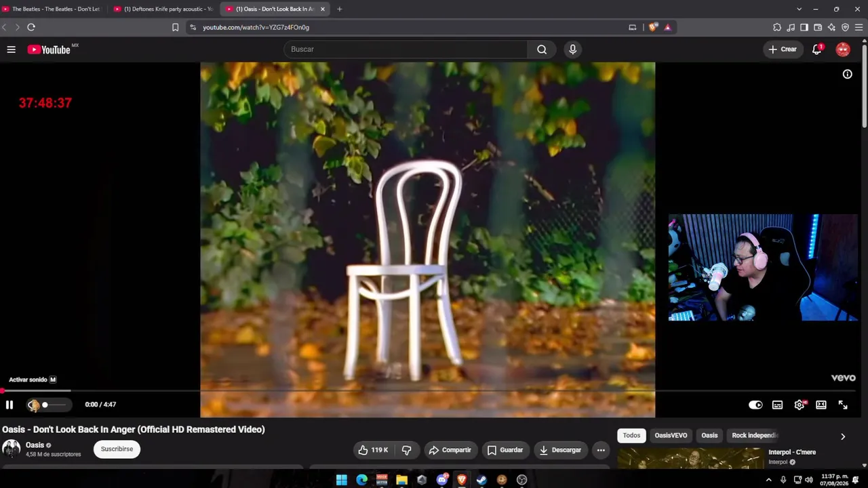
Task: Open the taskbar clock and date
Action: [x=834, y=480]
